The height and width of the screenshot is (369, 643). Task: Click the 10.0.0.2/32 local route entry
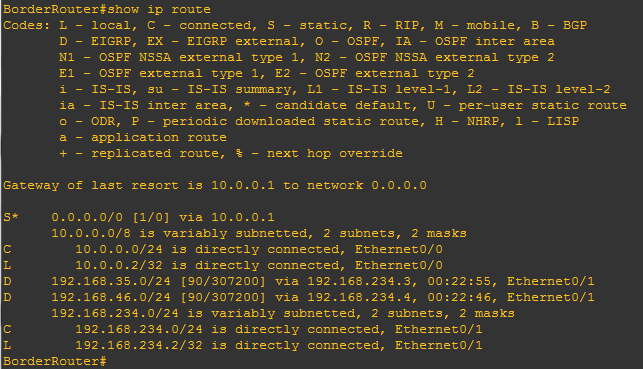223,265
